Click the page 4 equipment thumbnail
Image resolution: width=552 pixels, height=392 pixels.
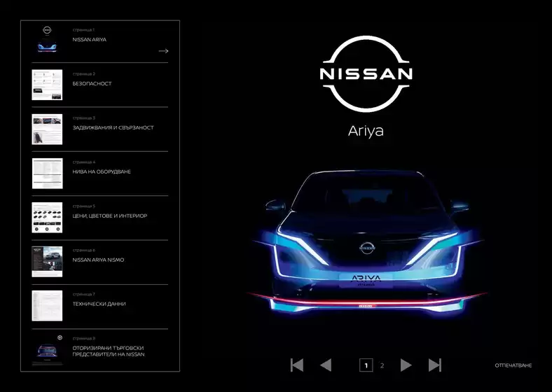(x=48, y=173)
